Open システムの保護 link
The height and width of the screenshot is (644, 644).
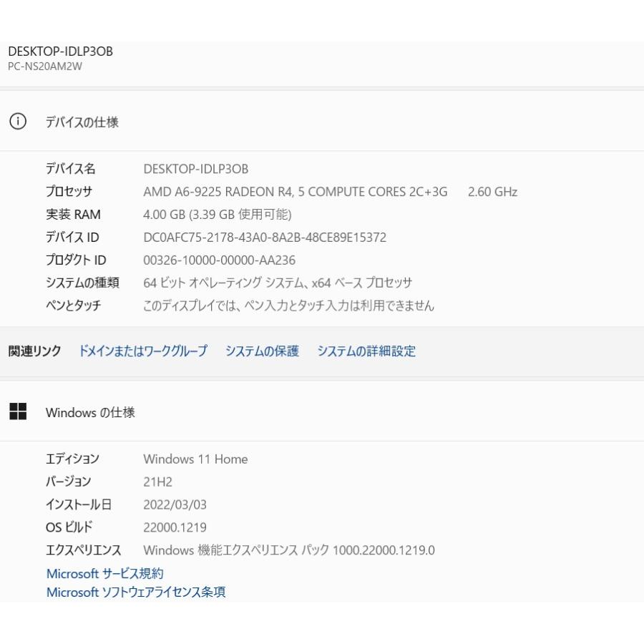(262, 351)
